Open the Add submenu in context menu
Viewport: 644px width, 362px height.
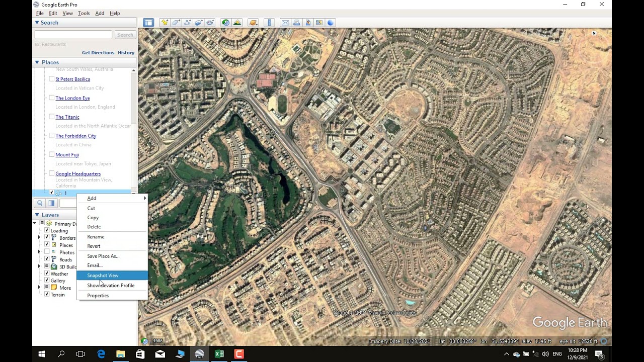click(x=112, y=198)
